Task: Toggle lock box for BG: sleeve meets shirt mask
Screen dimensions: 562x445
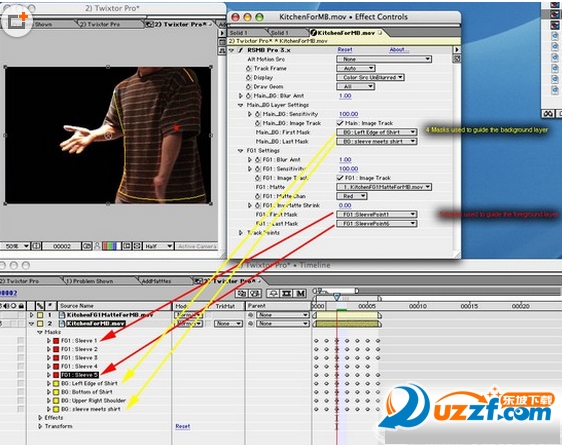Action: click(x=20, y=409)
